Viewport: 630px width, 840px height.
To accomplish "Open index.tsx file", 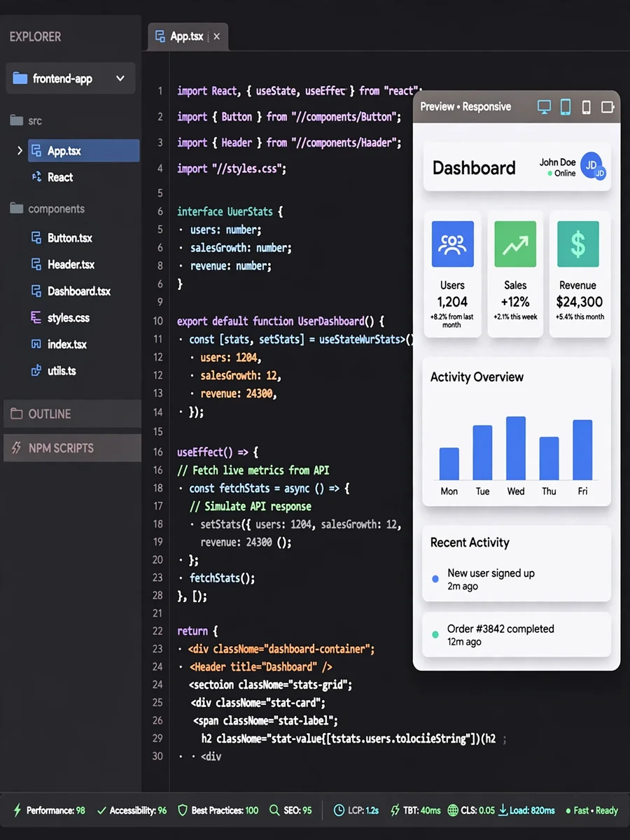I will click(67, 344).
